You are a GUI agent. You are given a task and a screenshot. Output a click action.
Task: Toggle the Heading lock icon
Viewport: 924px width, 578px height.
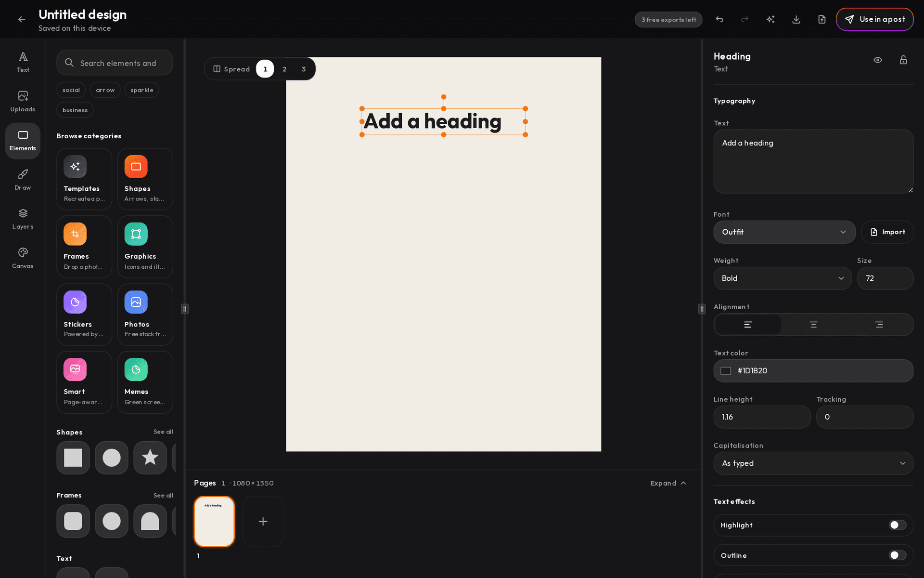pyautogui.click(x=903, y=60)
